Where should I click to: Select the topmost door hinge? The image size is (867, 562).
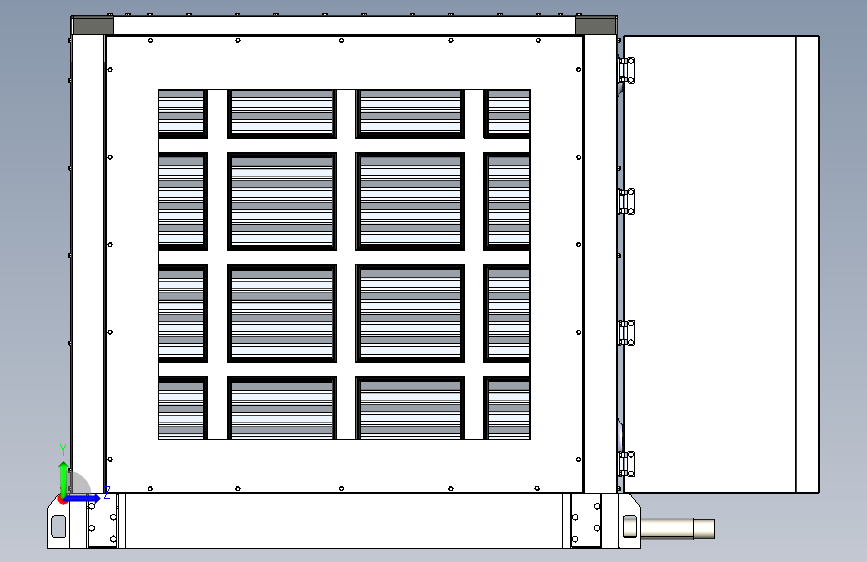tap(626, 70)
